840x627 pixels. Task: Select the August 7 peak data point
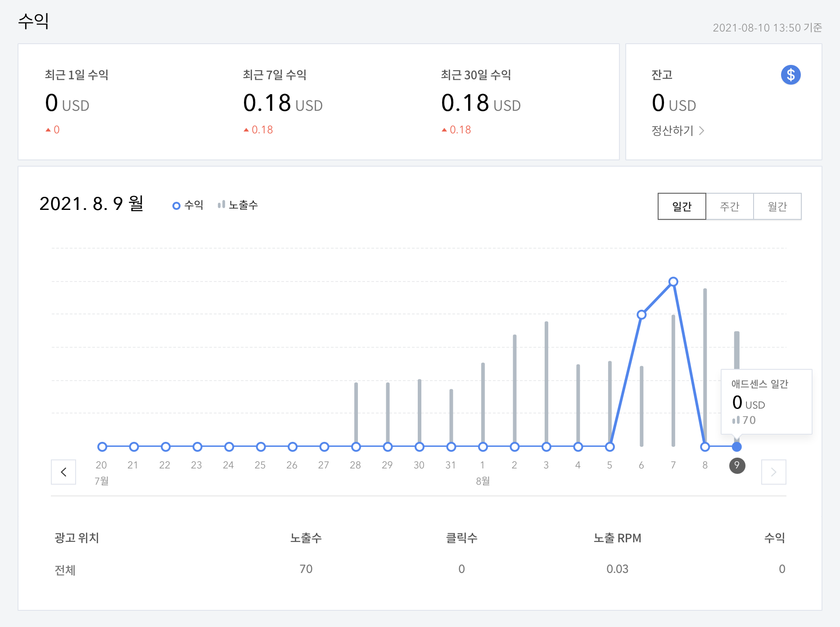[x=673, y=282]
